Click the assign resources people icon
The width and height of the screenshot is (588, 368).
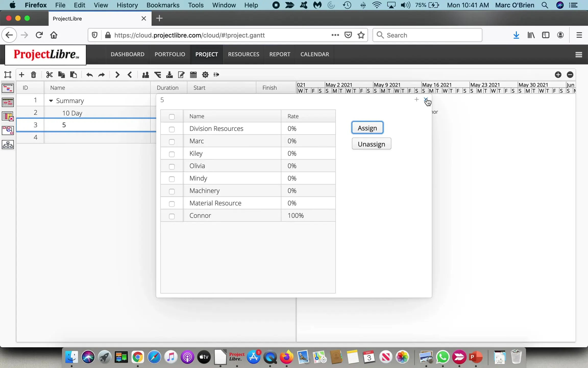tap(145, 75)
